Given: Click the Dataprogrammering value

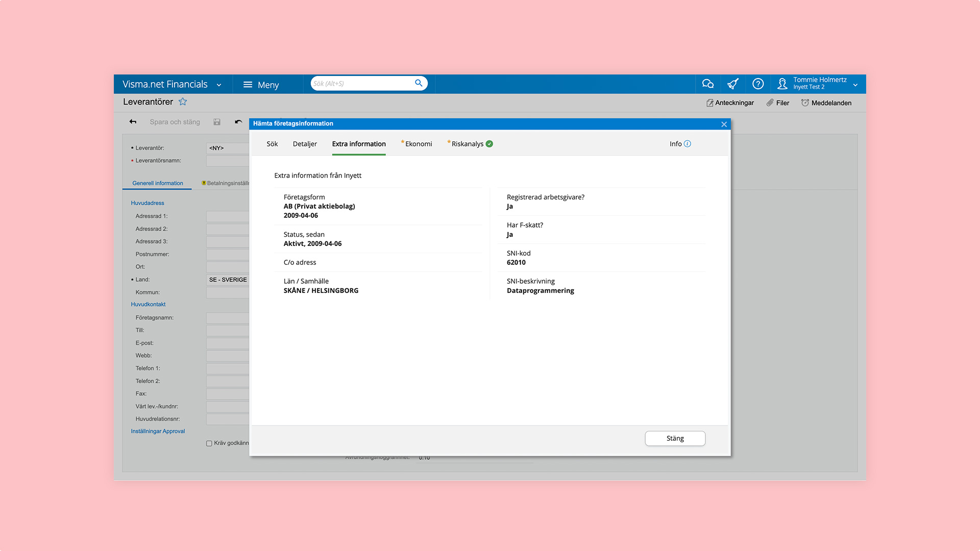Looking at the screenshot, I should point(540,290).
